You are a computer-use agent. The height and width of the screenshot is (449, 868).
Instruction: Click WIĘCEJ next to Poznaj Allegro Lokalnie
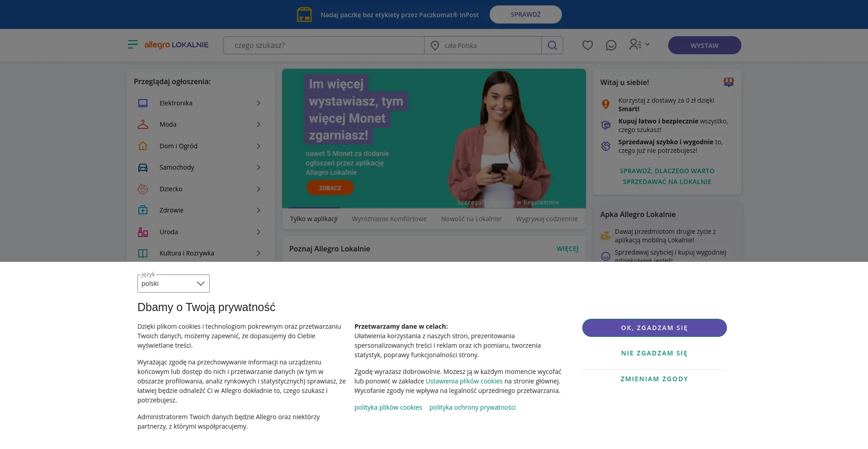pos(567,249)
